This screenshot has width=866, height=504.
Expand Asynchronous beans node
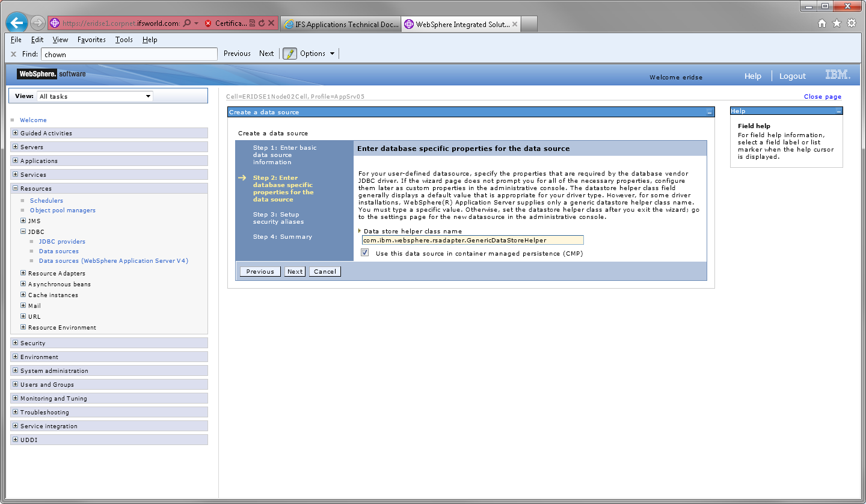23,284
